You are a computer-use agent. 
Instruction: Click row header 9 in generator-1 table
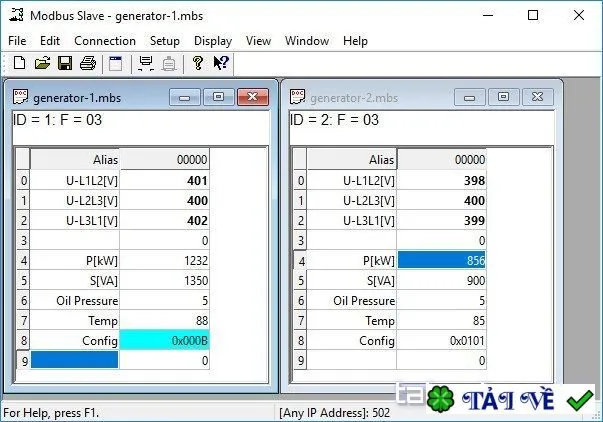coord(24,361)
